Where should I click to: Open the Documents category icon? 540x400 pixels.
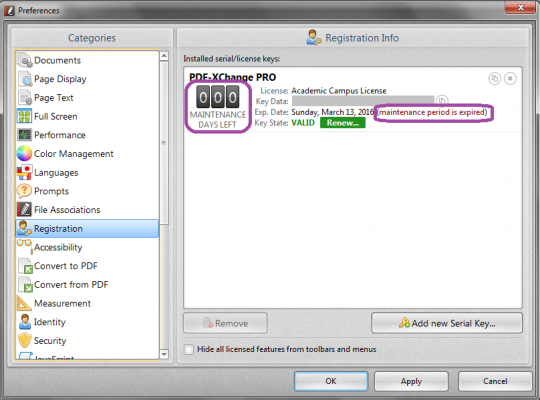tap(24, 60)
